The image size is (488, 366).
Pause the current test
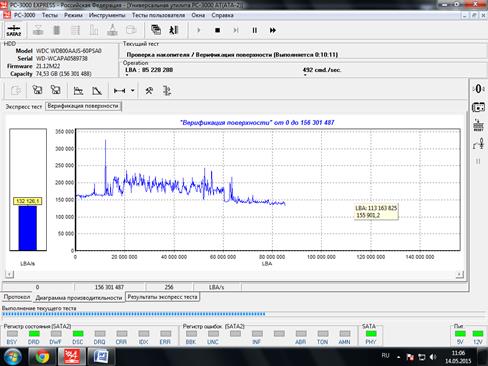point(254,30)
